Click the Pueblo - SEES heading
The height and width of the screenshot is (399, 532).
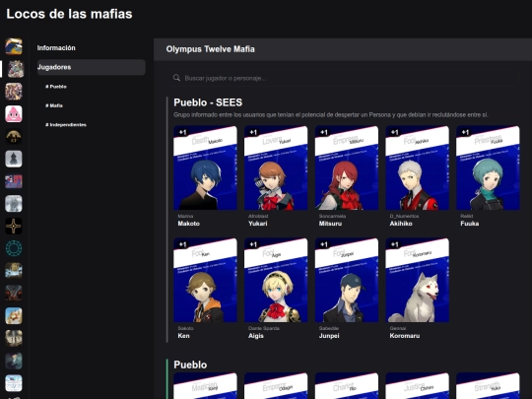pyautogui.click(x=208, y=102)
